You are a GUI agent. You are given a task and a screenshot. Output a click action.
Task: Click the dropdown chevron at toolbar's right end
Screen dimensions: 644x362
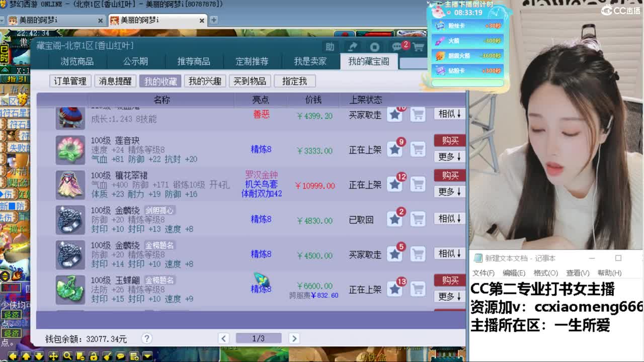pos(146,356)
